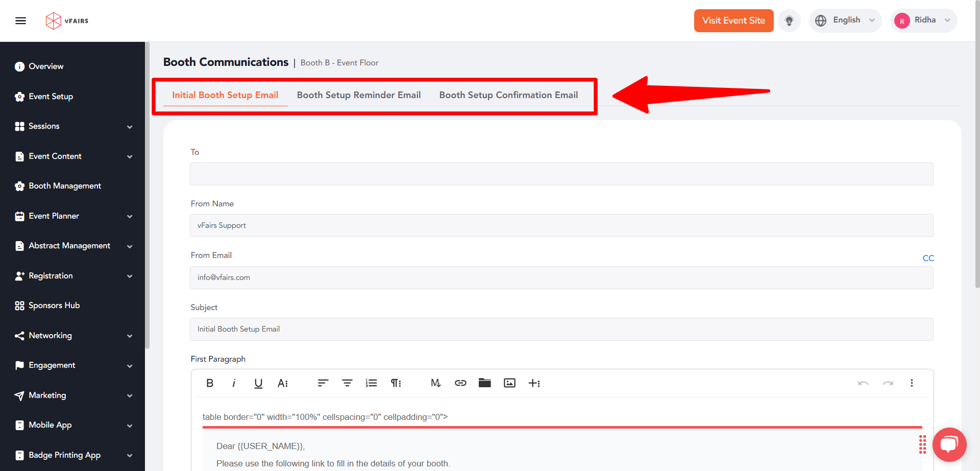Open the chat support widget
The image size is (980, 471).
tap(949, 444)
